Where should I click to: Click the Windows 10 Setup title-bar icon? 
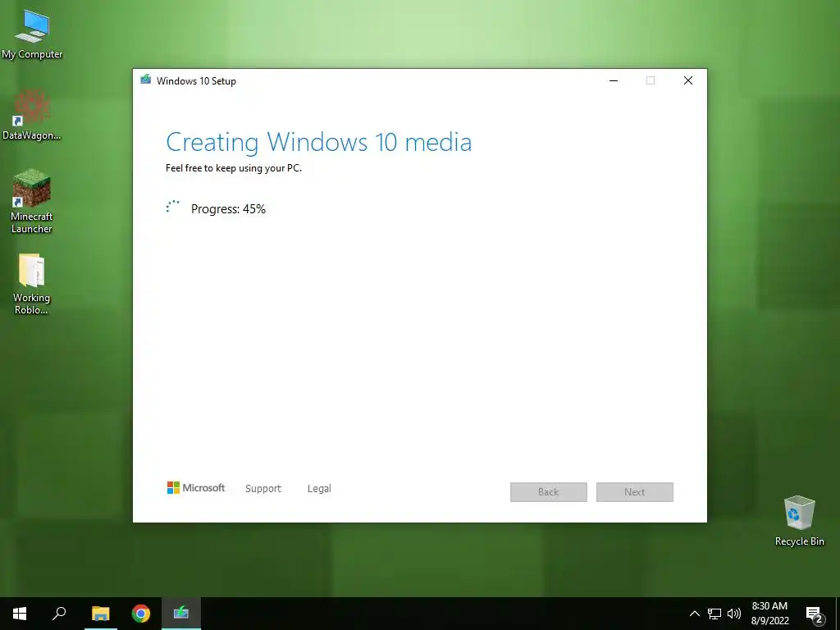tap(145, 80)
